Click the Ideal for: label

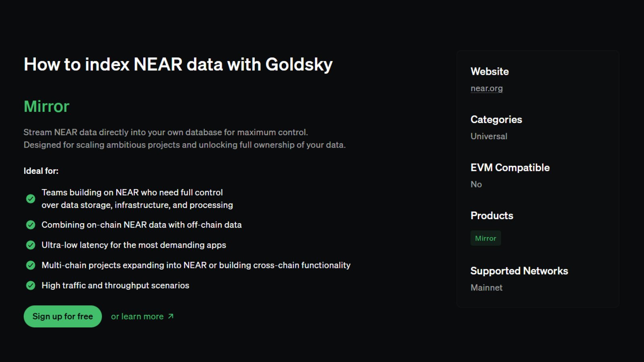coord(41,171)
